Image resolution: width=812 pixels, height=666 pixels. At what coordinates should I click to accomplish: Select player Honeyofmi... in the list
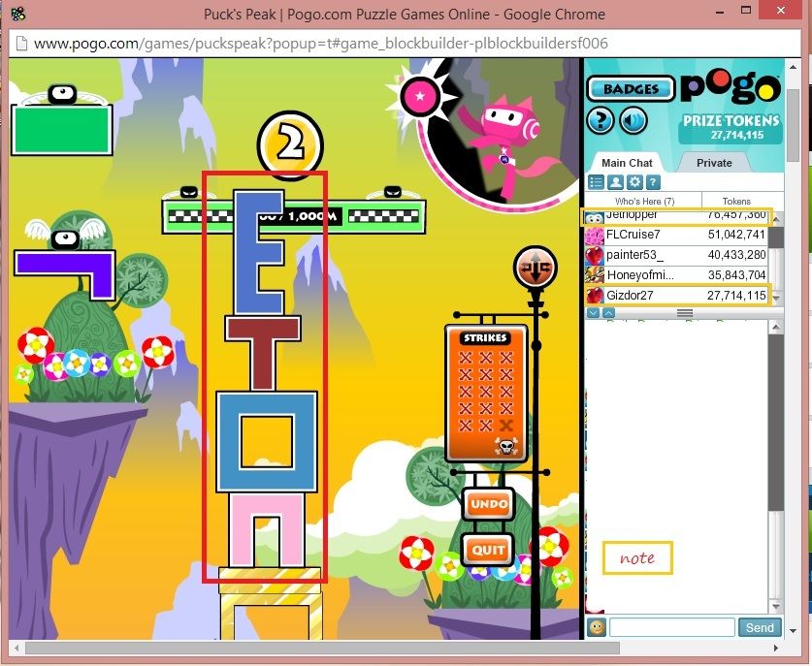[x=676, y=275]
